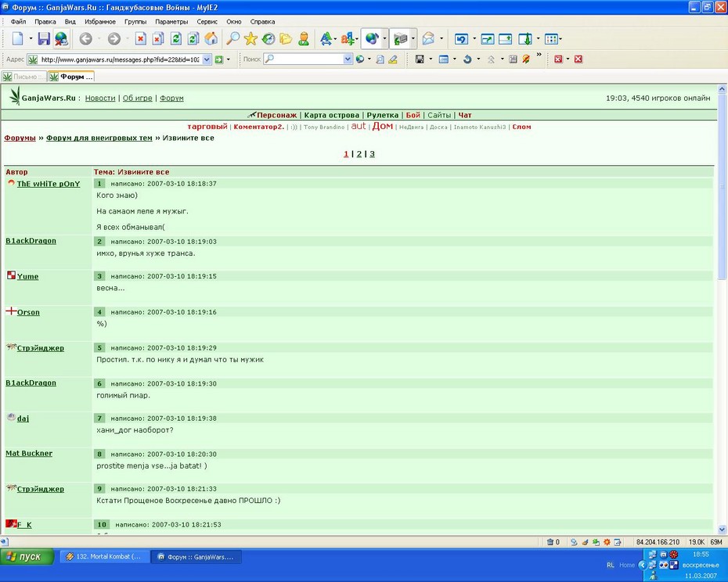This screenshot has width=728, height=582.
Task: Open the Новости link
Action: point(100,98)
